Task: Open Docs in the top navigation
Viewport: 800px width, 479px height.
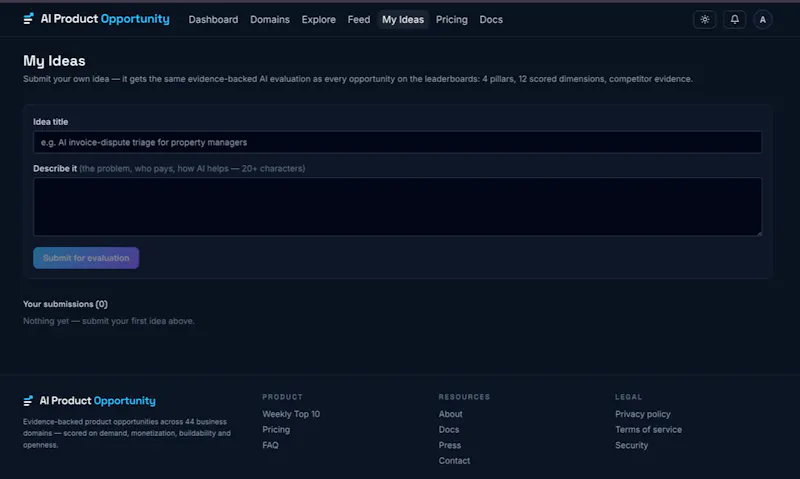Action: pos(491,19)
